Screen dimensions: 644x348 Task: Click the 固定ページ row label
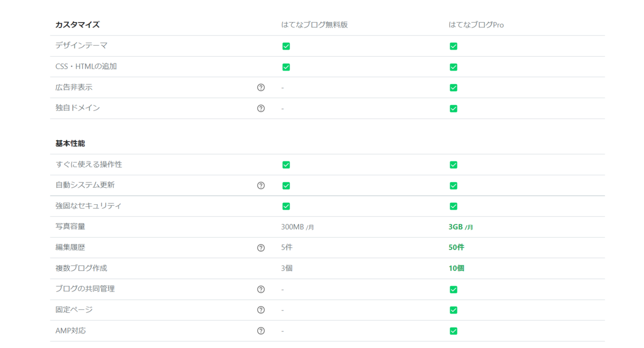point(74,309)
